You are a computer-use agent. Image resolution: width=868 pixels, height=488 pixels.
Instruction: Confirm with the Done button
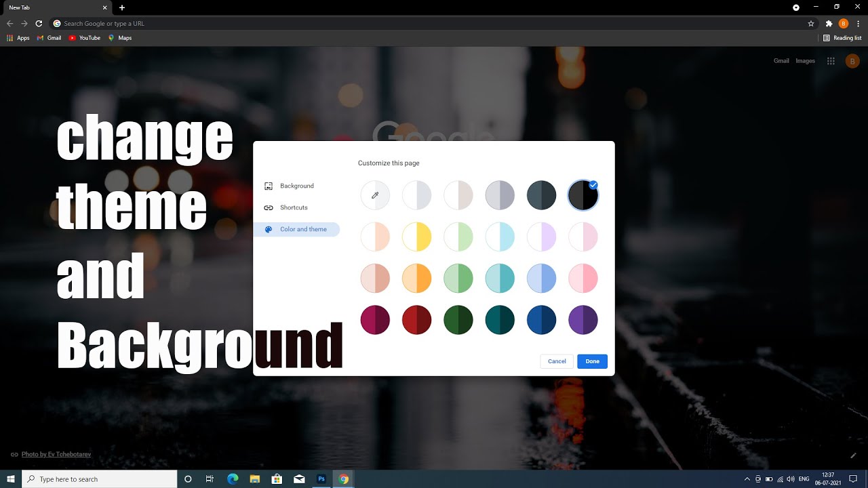(593, 361)
